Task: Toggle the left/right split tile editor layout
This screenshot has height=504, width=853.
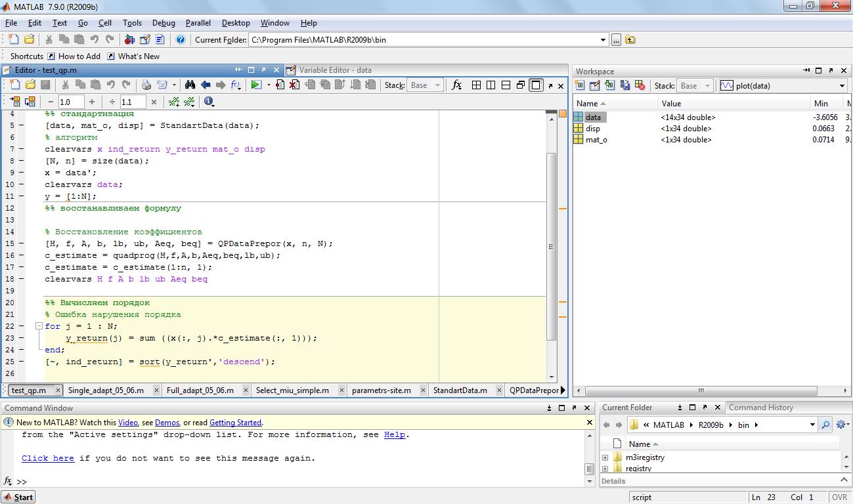Action: pos(491,85)
